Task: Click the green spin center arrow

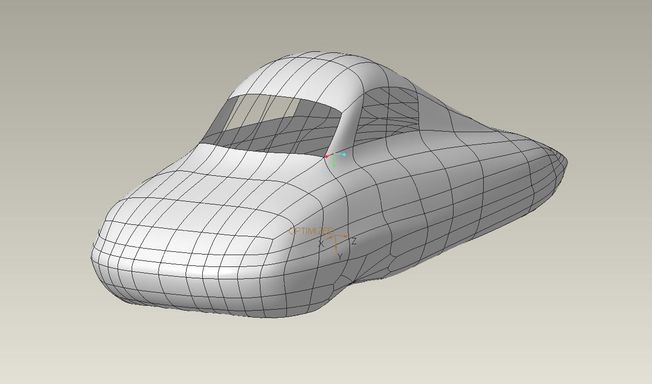Action: 334,163
